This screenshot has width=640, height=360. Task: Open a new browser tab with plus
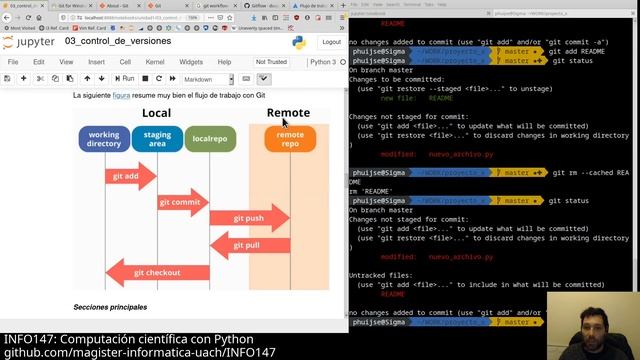(x=343, y=6)
